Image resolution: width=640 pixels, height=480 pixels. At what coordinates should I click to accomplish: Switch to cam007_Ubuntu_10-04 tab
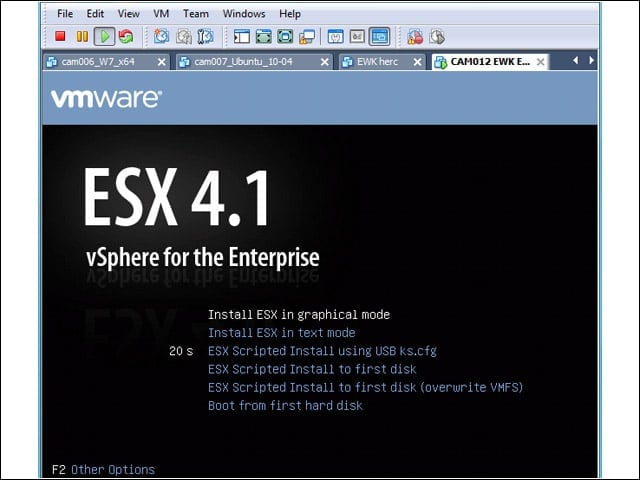(254, 62)
